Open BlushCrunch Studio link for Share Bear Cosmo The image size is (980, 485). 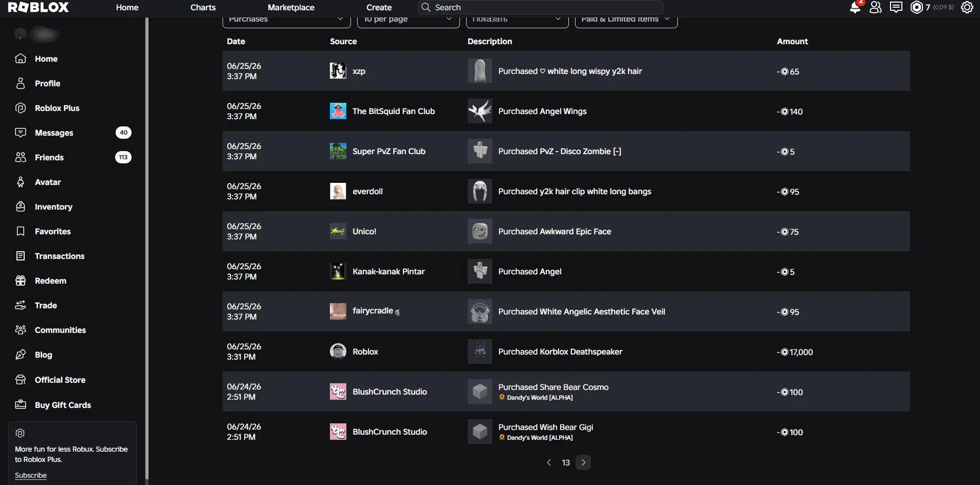390,391
